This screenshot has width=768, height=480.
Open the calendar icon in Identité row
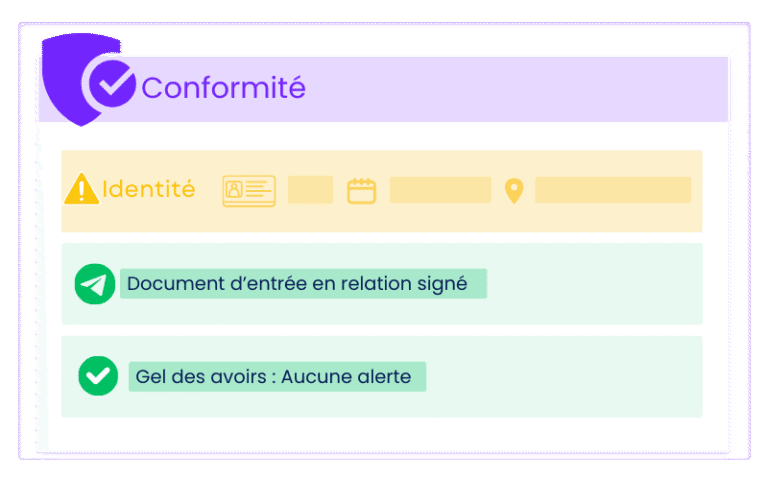(x=361, y=190)
